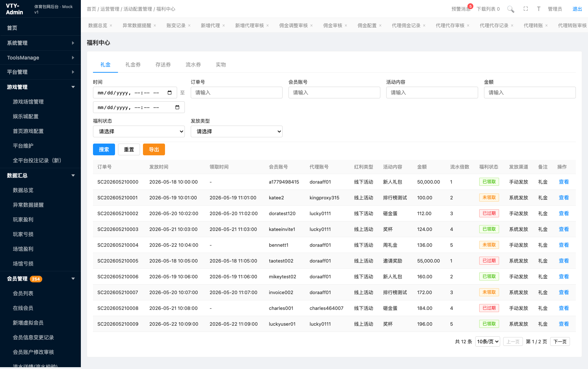Focus the 金额 input field
This screenshot has width=588, height=369.
530,93
